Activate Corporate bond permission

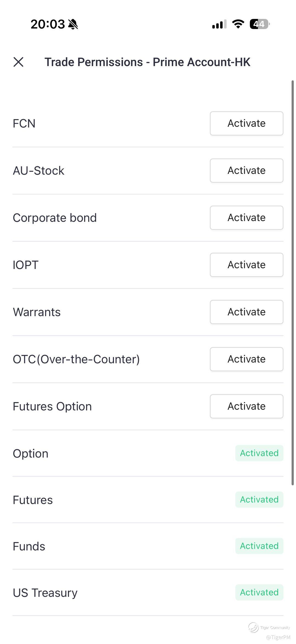(246, 218)
